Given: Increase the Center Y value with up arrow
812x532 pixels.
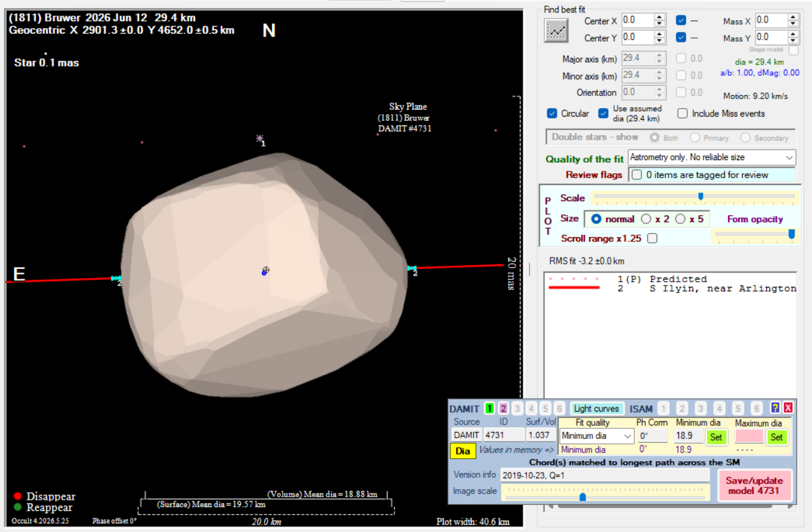Looking at the screenshot, I should point(660,34).
